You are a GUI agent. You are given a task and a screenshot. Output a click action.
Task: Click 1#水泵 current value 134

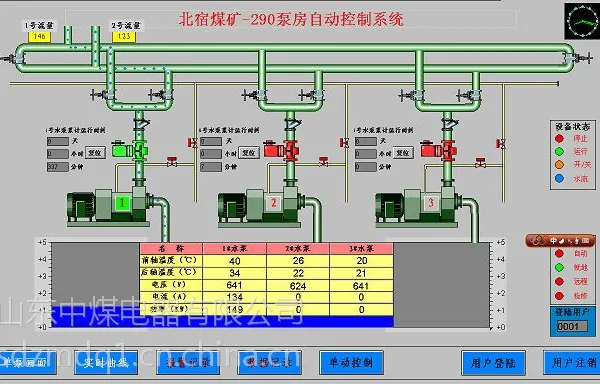(235, 297)
